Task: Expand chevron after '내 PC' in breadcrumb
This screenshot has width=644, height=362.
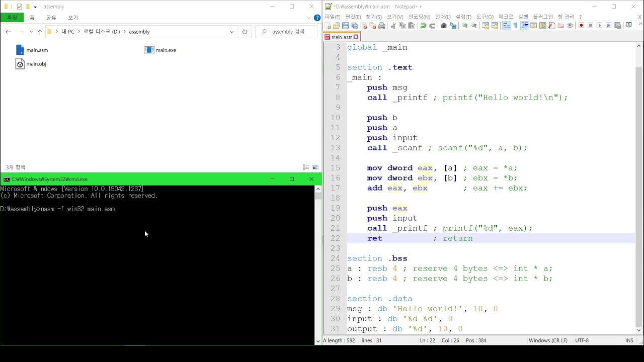Action: coord(78,32)
